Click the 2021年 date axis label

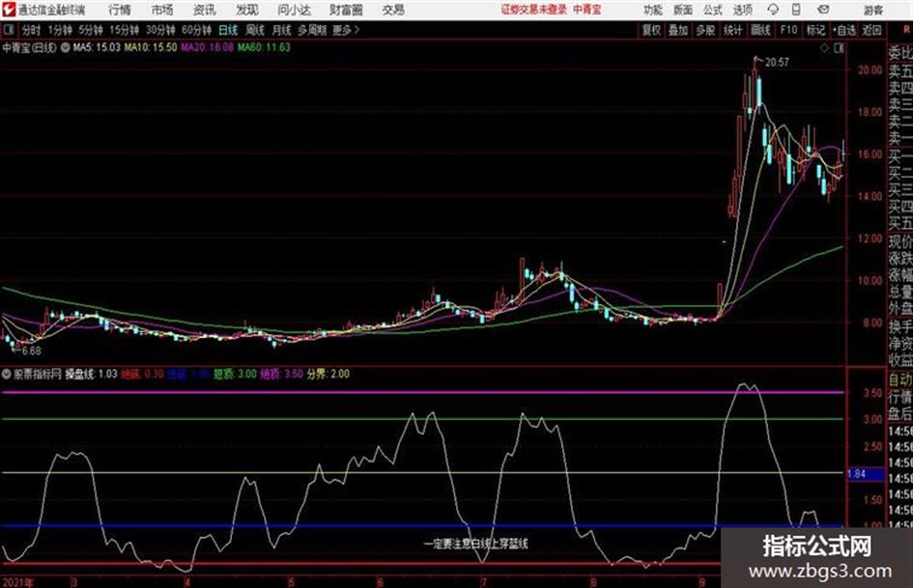coord(18,582)
